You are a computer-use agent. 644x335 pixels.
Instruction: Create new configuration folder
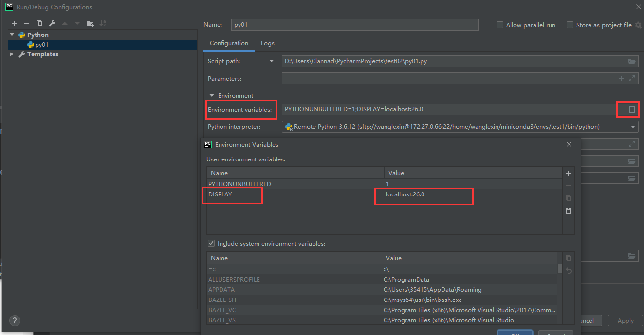[x=90, y=23]
